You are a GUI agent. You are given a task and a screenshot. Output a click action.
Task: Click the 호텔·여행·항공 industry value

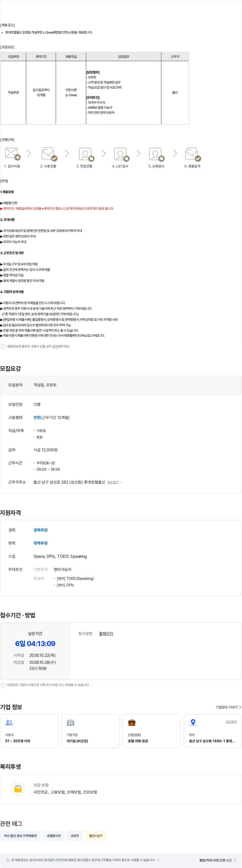(x=138, y=741)
